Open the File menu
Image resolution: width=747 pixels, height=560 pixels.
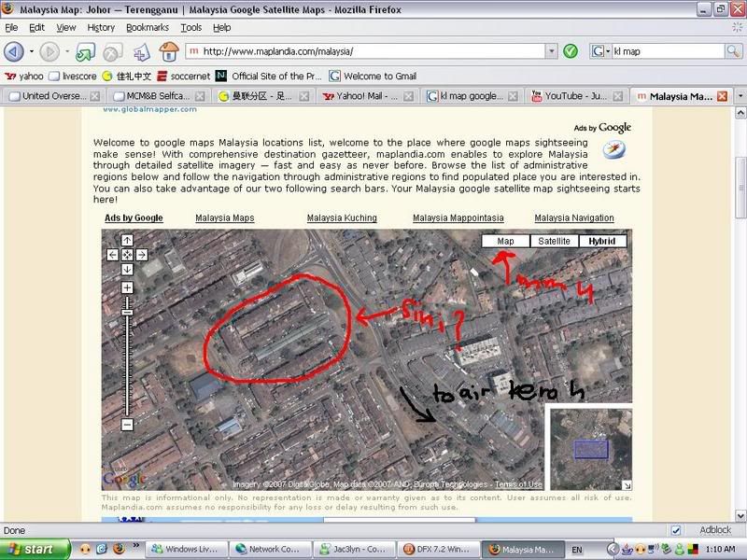click(x=11, y=28)
